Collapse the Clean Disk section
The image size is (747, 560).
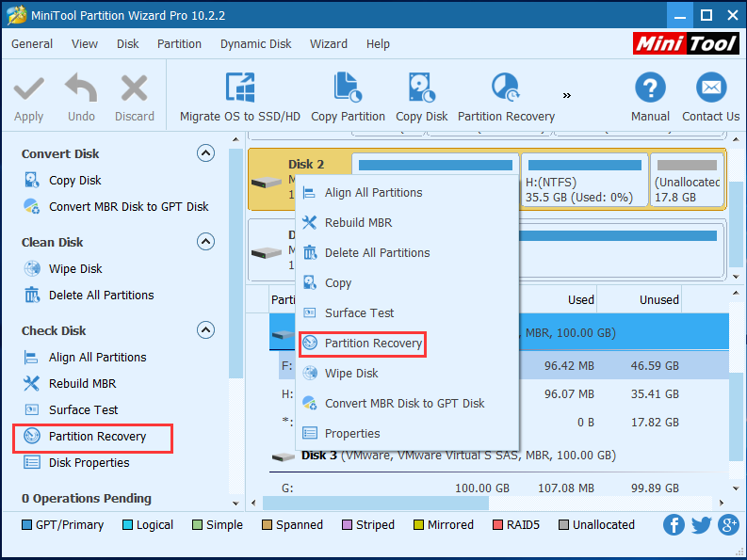(205, 242)
